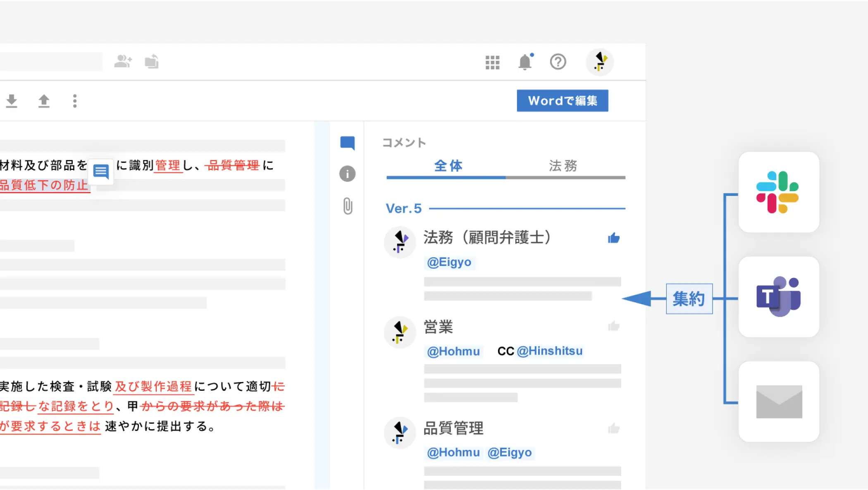This screenshot has width=868, height=490.
Task: Click the 品質管理 commenter name
Action: click(453, 428)
